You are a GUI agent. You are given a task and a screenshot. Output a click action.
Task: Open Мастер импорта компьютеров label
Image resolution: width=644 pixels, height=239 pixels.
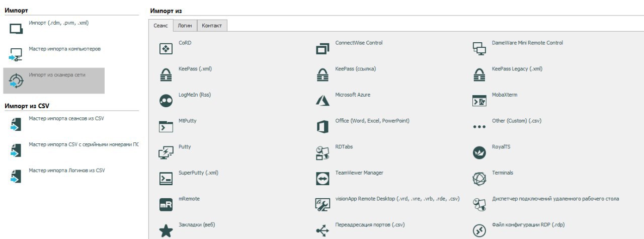pos(65,49)
